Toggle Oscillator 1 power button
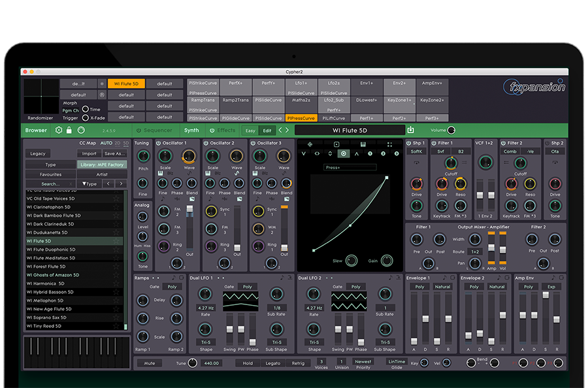This screenshot has height=388, width=588. [x=158, y=143]
